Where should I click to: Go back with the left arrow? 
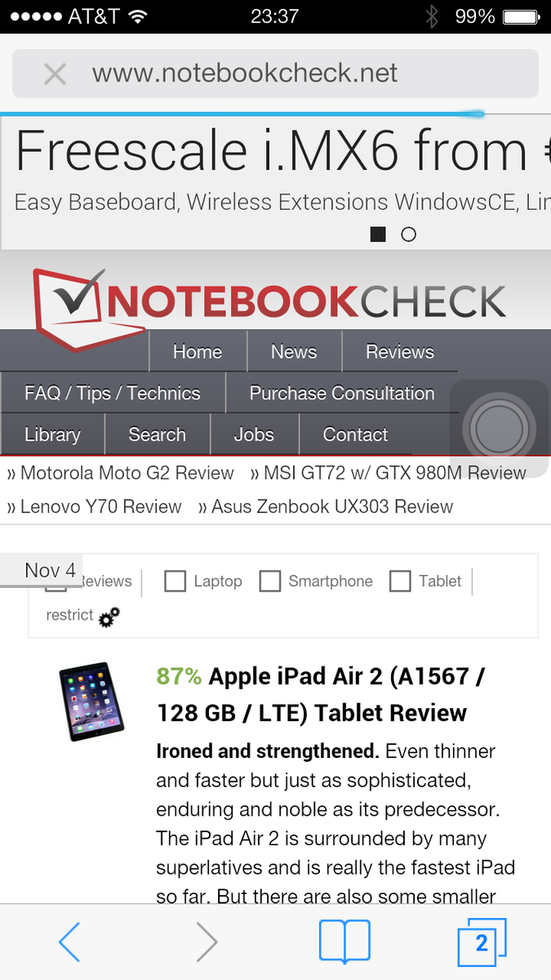pyautogui.click(x=70, y=943)
